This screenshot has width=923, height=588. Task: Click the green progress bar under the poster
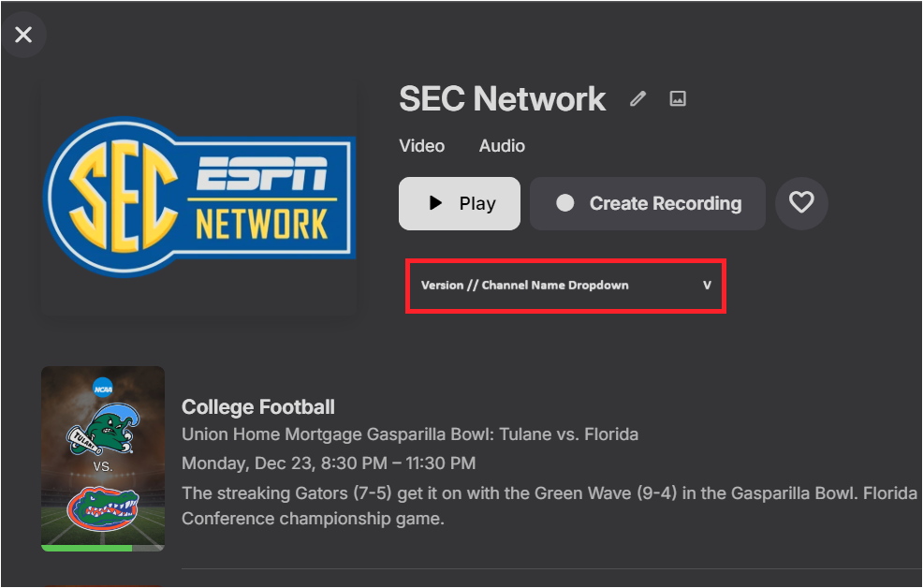[87, 548]
